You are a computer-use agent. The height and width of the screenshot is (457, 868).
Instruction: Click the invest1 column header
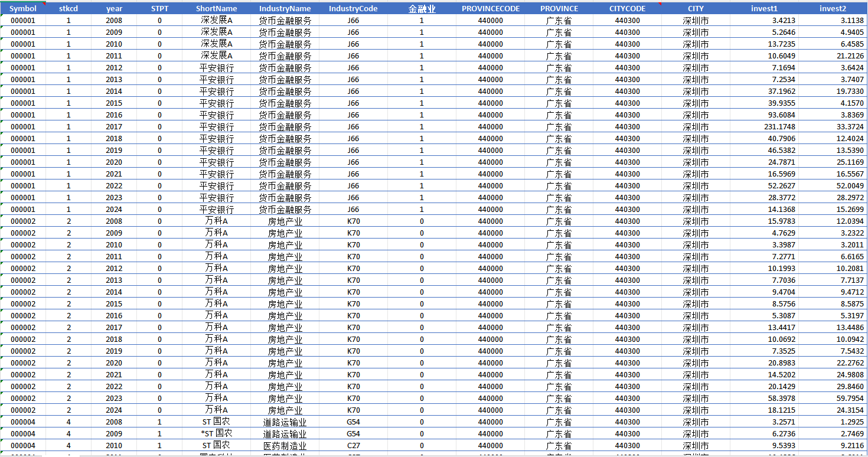pyautogui.click(x=764, y=9)
